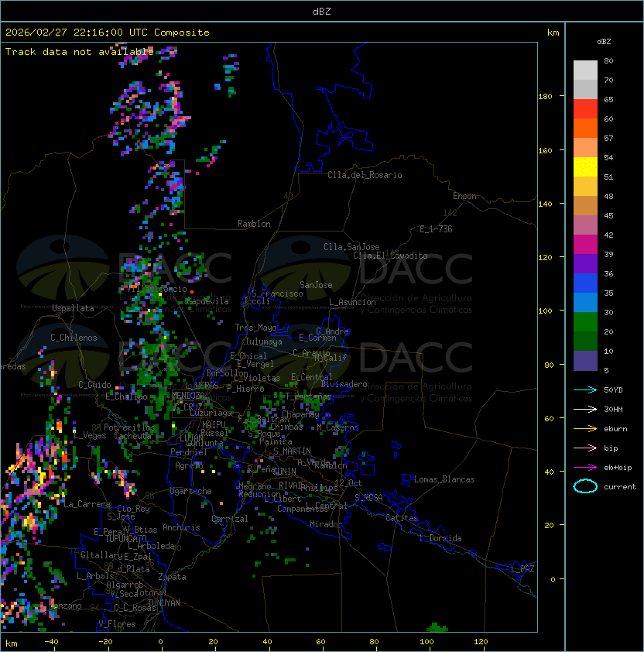Select the Ugarteche label on map
This screenshot has width=644, height=652.
(191, 491)
